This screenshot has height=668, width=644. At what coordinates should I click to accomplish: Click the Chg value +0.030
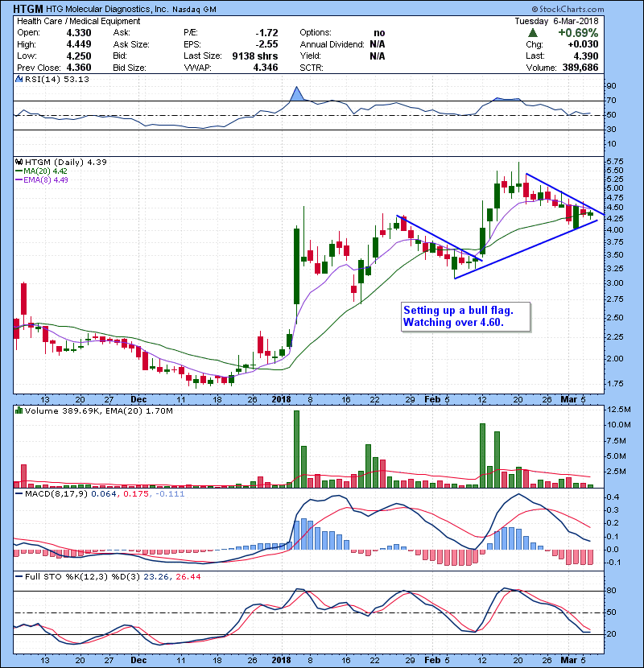coord(583,44)
